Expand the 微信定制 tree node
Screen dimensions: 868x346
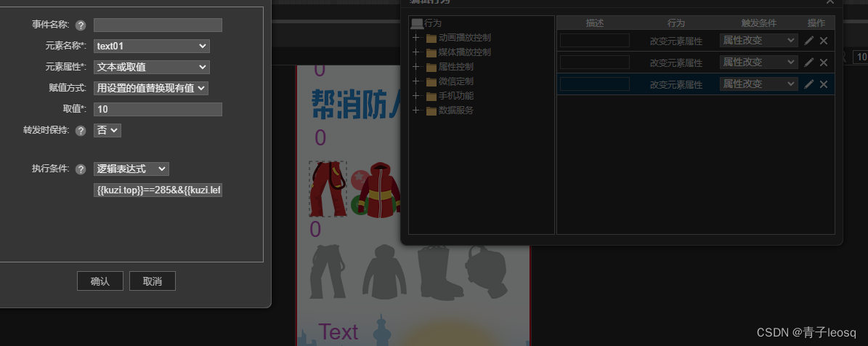[416, 81]
